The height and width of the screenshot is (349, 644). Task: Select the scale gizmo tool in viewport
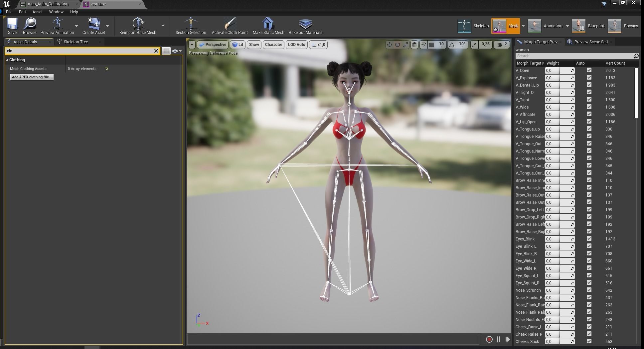point(405,45)
